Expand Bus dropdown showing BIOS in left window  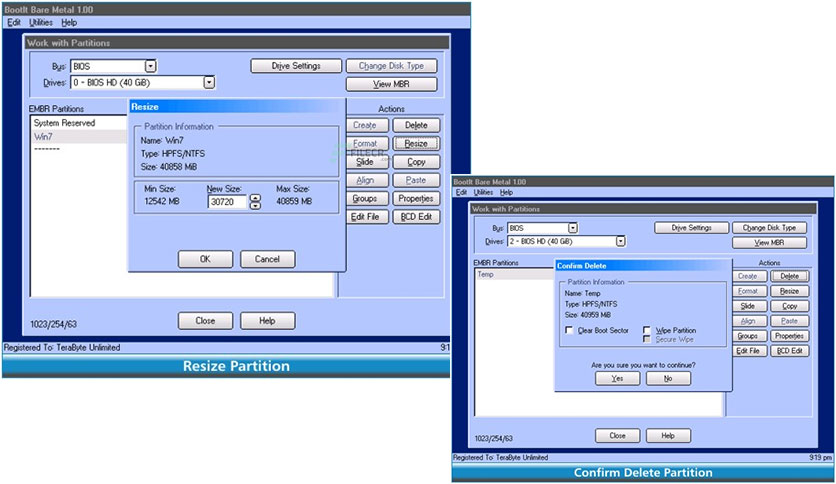pyautogui.click(x=150, y=66)
